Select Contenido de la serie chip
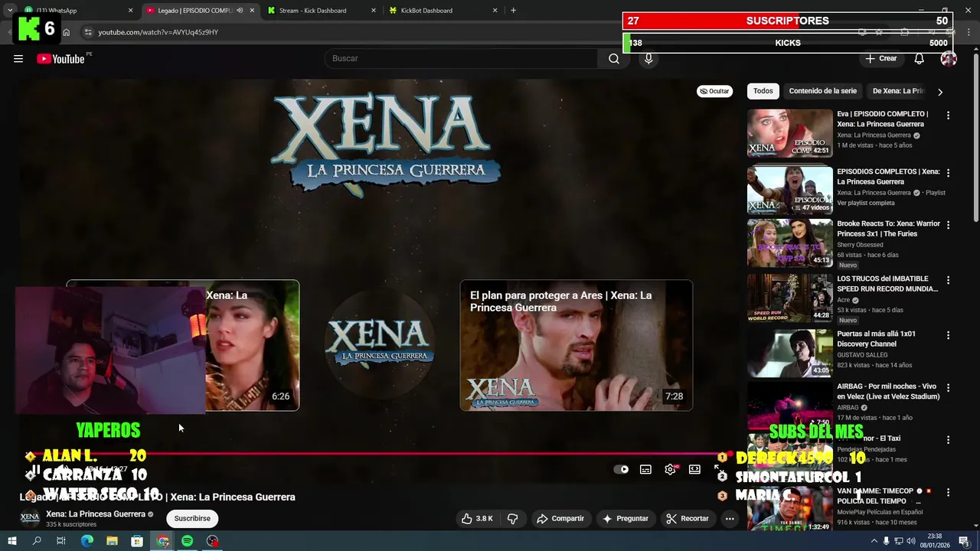980x551 pixels. point(823,91)
